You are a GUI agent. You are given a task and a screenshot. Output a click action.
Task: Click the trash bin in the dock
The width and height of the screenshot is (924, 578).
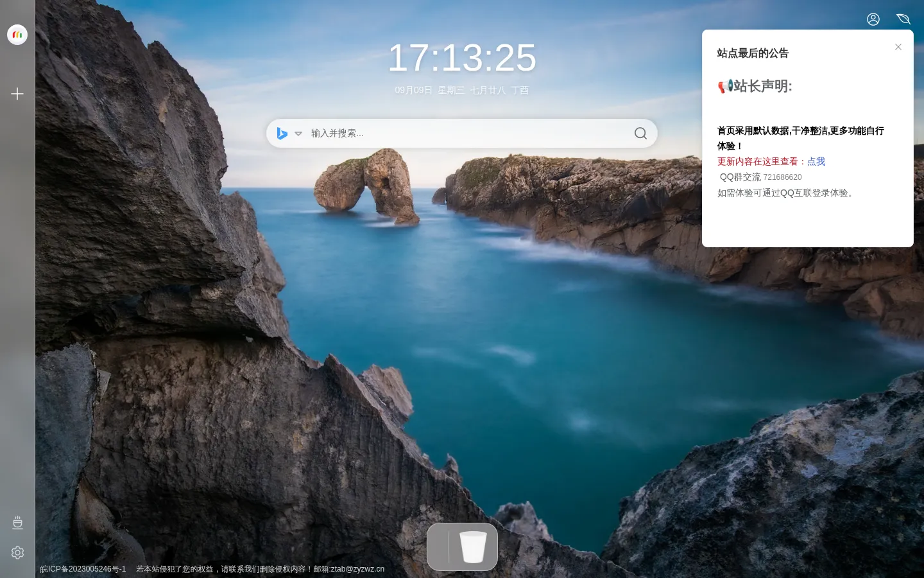474,547
